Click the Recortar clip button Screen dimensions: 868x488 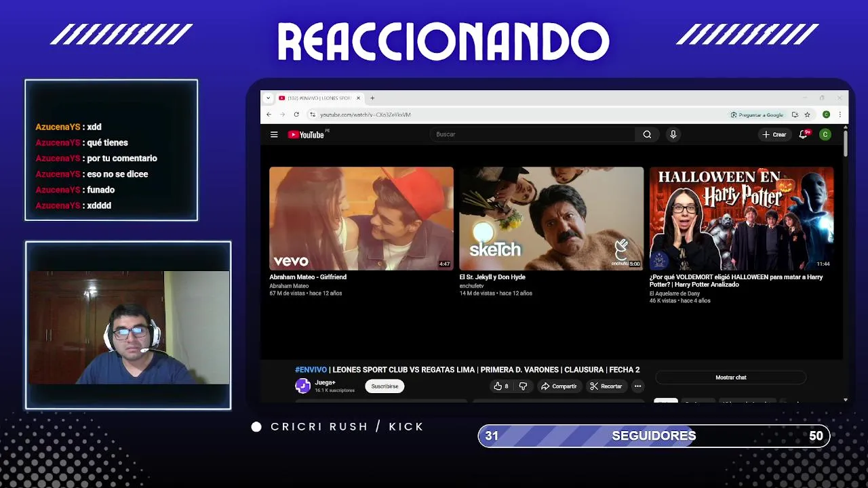pyautogui.click(x=606, y=386)
